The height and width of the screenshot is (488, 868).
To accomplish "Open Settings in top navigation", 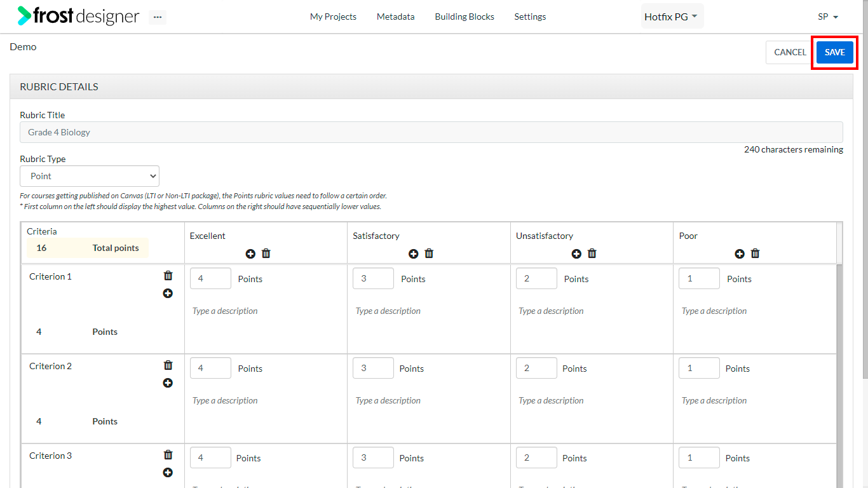I will point(530,17).
